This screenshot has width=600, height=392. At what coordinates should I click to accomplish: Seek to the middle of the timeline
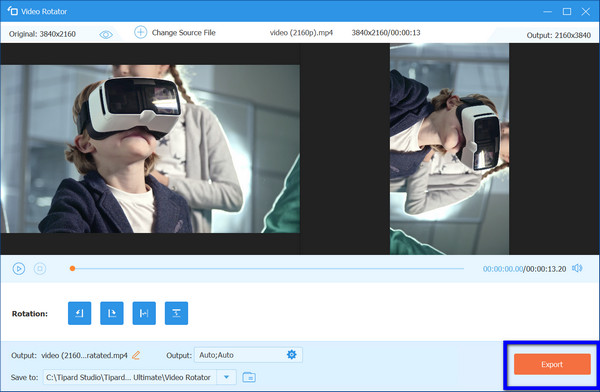(x=268, y=268)
